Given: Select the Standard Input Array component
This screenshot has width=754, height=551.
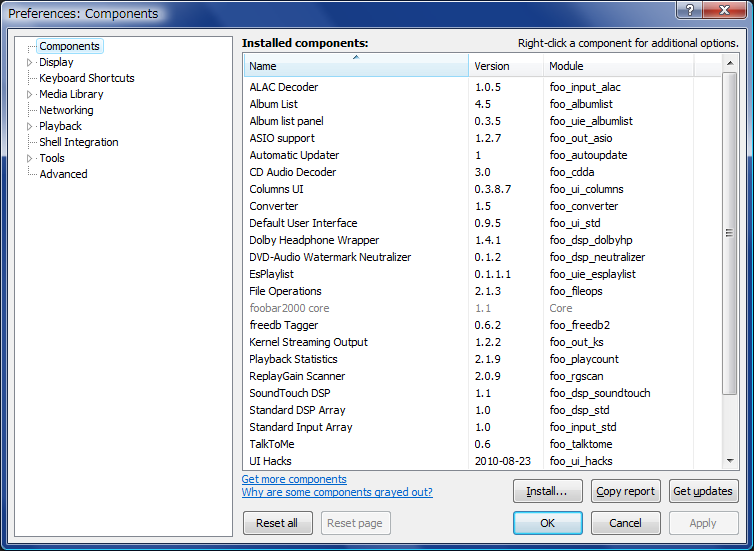Looking at the screenshot, I should 482,427.
